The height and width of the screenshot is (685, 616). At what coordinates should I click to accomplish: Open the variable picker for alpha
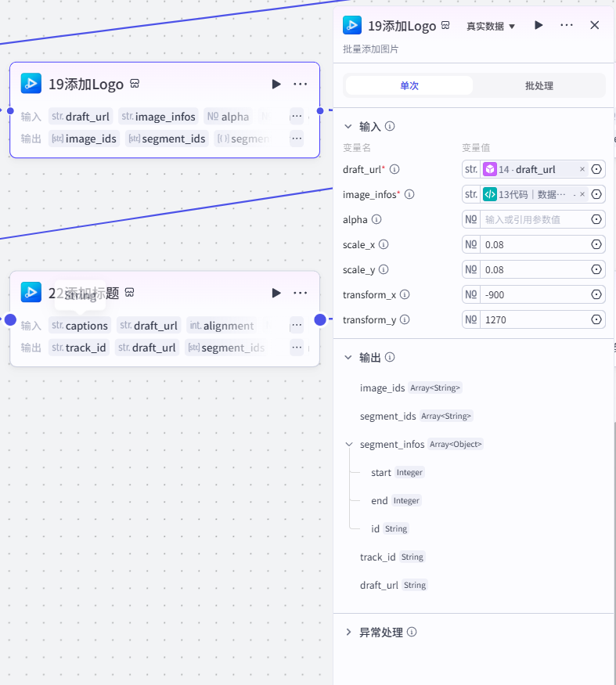click(596, 219)
